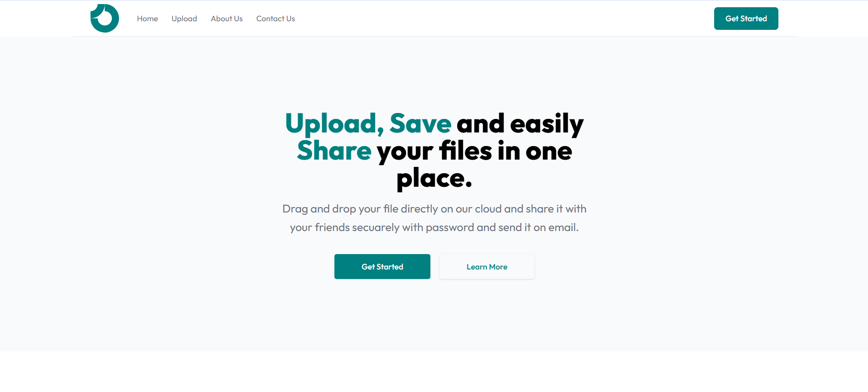The image size is (868, 392).
Task: Click 'and easily' in the headline
Action: [520, 124]
